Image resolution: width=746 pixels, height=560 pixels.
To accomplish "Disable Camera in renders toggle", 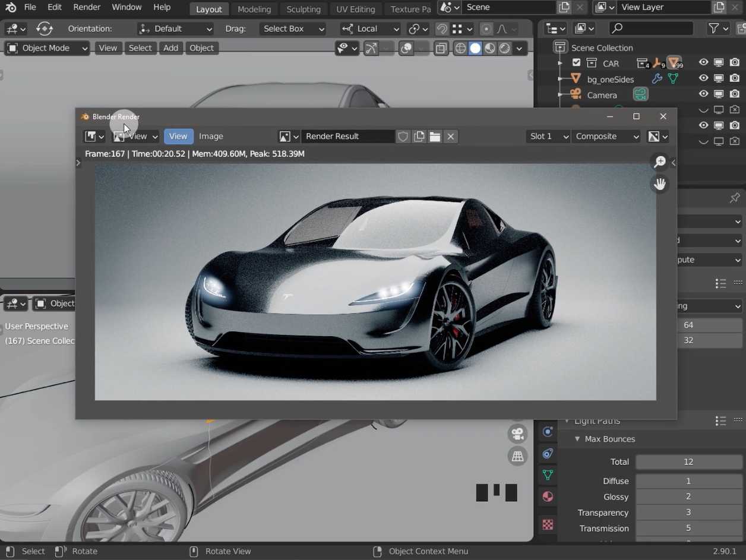I will coord(735,94).
